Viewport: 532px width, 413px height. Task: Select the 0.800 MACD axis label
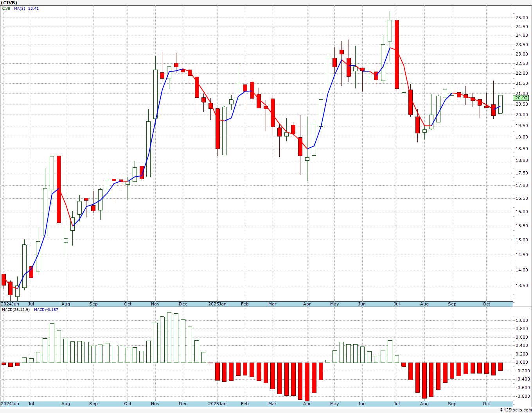[522, 329]
